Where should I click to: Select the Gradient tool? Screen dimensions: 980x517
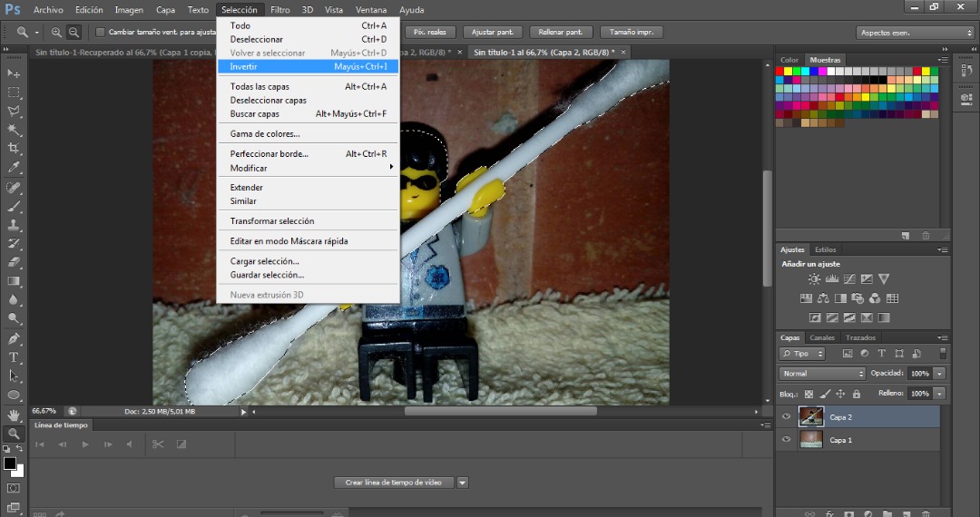point(13,281)
